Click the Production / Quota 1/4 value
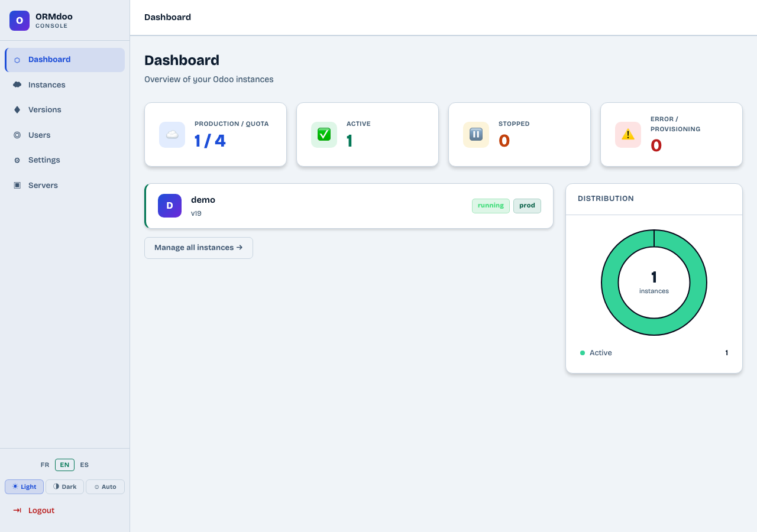Viewport: 757px width, 532px height. point(210,141)
